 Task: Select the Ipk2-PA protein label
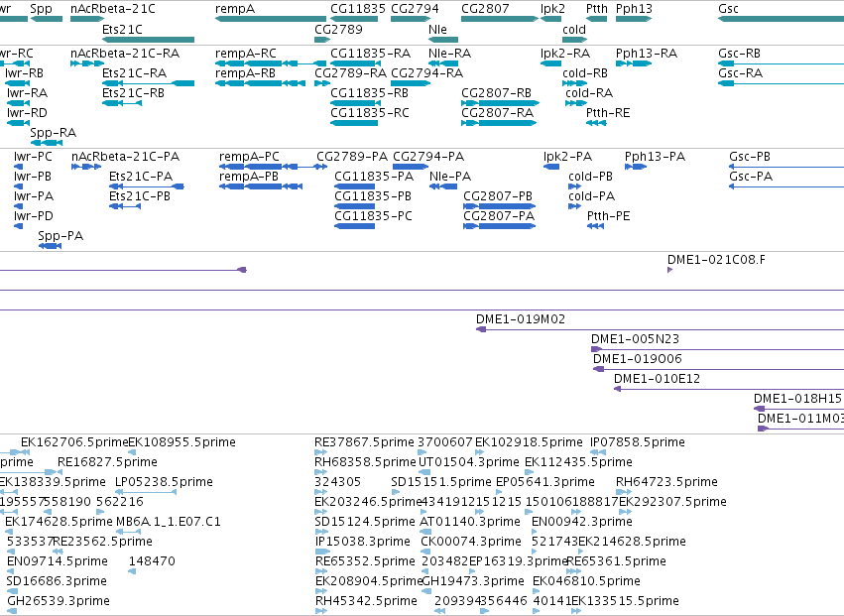point(567,158)
